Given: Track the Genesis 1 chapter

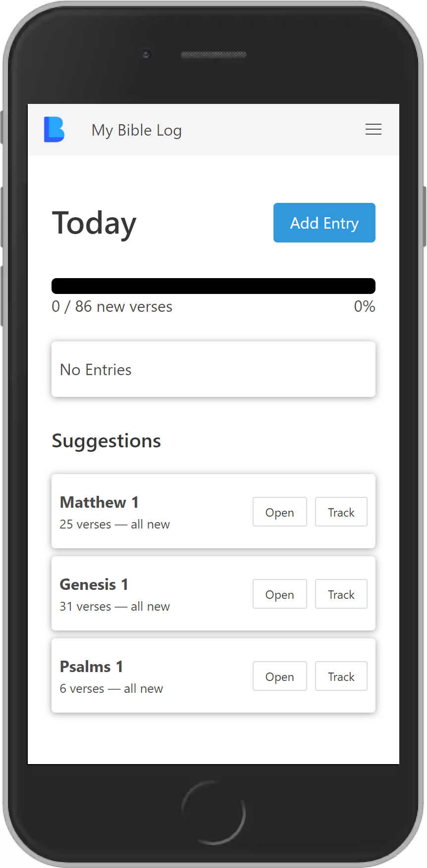Looking at the screenshot, I should (341, 594).
